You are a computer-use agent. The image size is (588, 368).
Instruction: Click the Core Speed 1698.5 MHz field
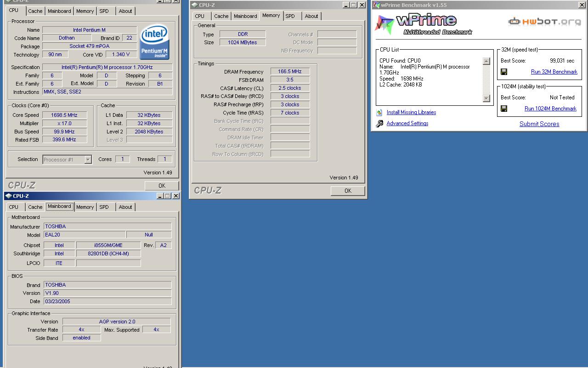pos(64,115)
